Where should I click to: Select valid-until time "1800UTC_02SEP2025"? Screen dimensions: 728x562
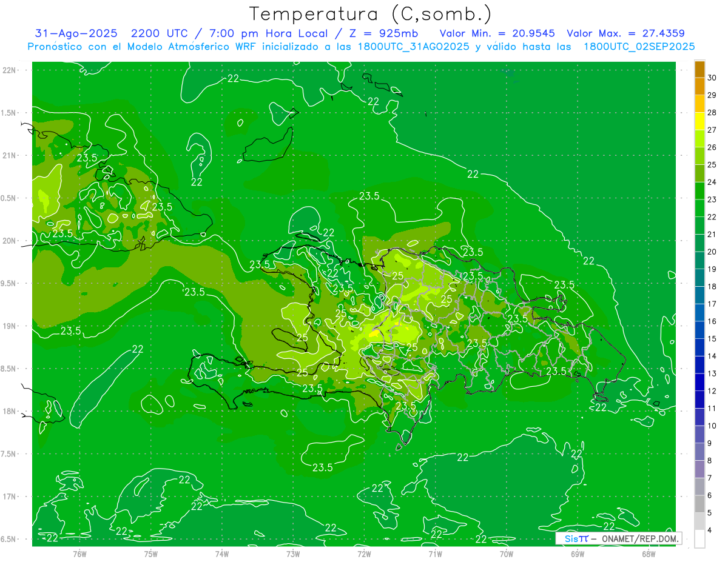(639, 47)
